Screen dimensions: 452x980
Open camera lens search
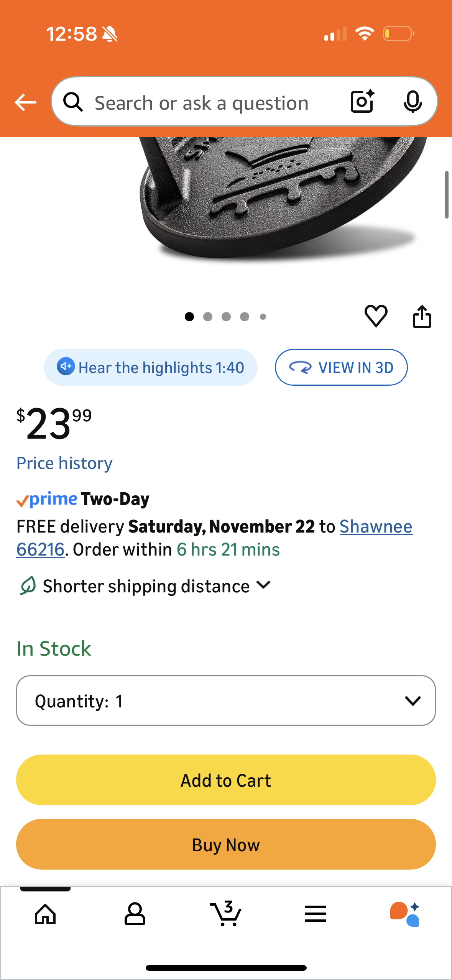(x=362, y=102)
